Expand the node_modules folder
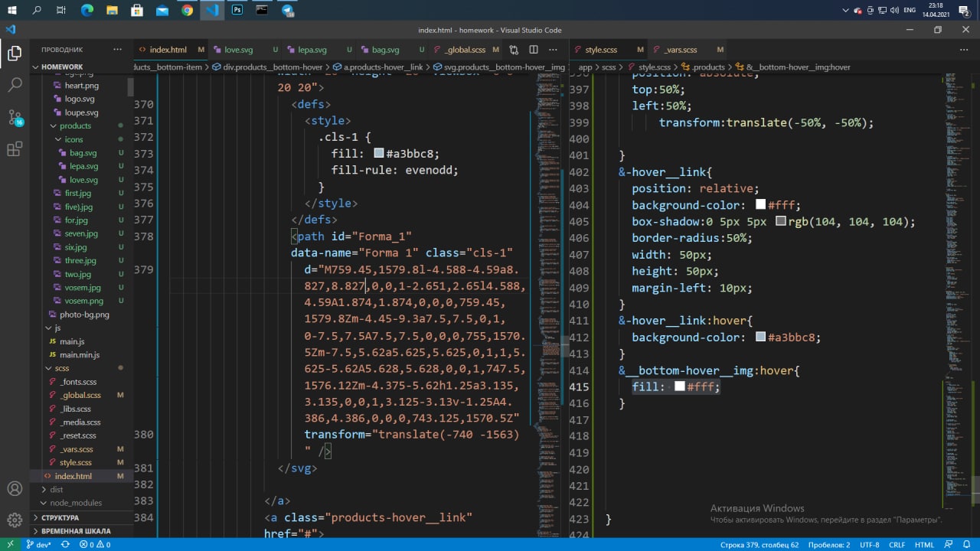 click(x=75, y=503)
